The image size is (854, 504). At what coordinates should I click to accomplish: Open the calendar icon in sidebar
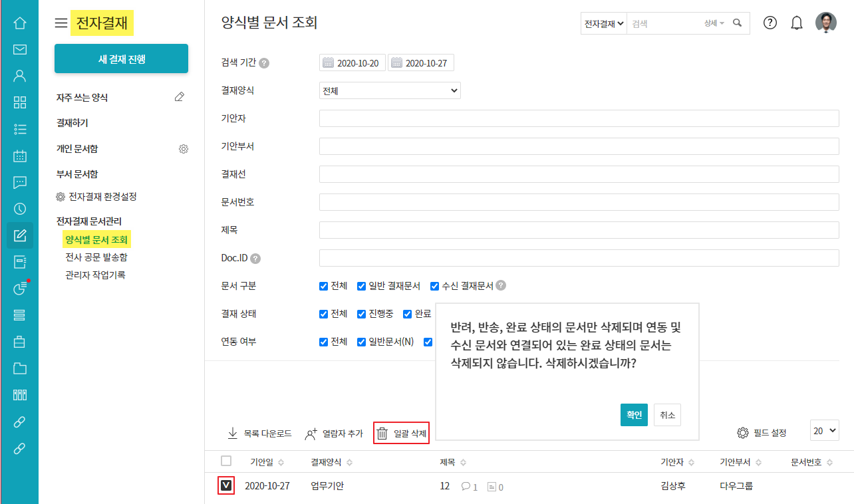tap(19, 156)
